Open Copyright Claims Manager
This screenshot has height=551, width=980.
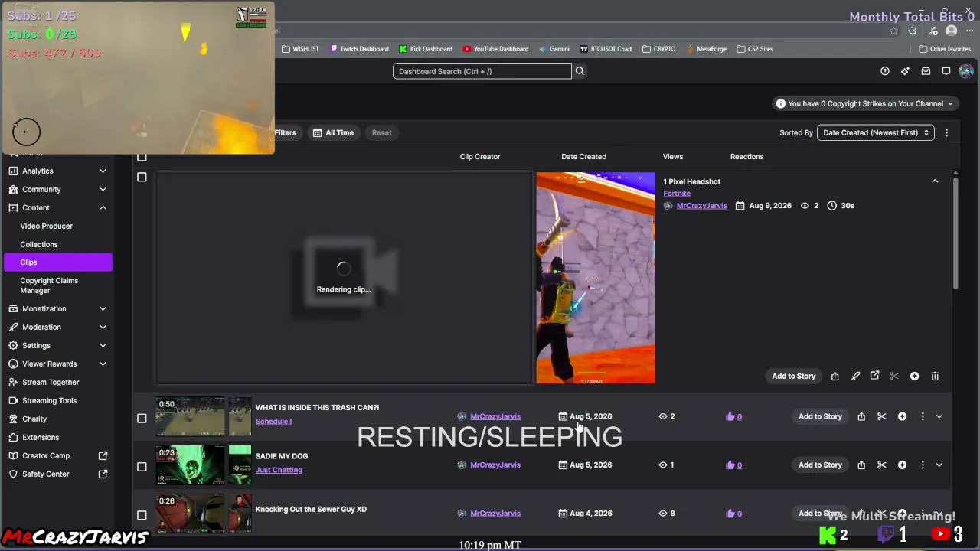(49, 285)
